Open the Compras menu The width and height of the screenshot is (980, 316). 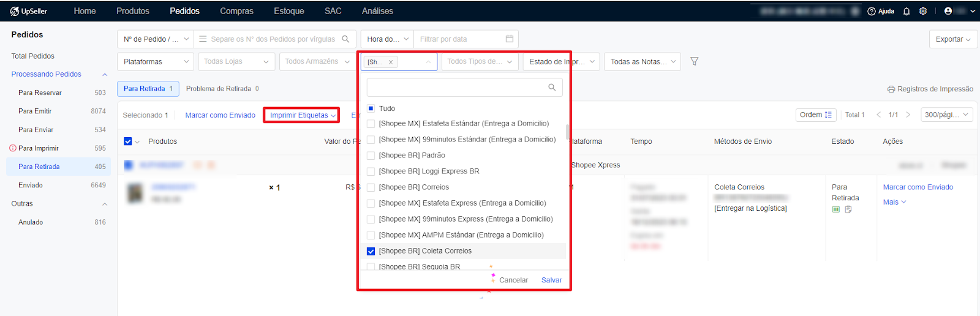[236, 11]
